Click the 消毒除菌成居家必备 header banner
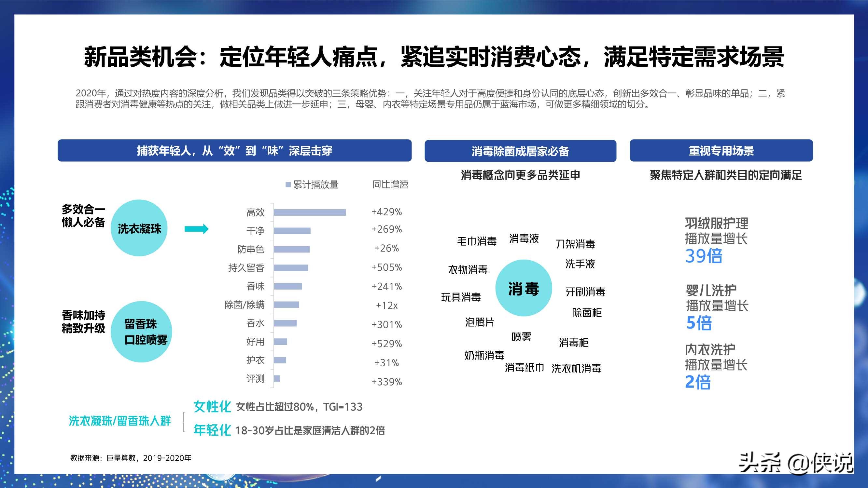Screen dimensions: 868x488 [x=520, y=151]
